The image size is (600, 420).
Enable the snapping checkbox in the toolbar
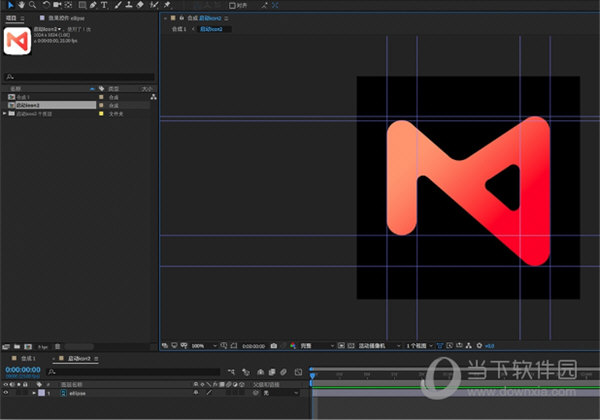232,5
